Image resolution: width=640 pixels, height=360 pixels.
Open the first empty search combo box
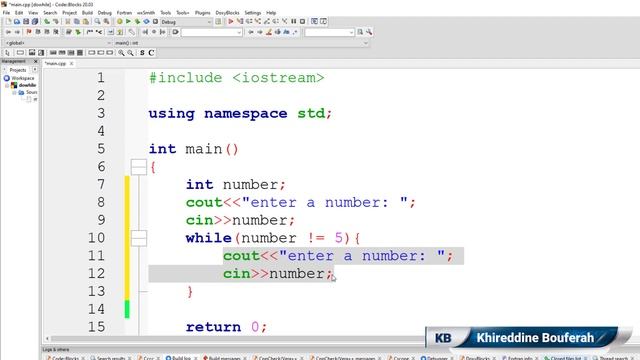212,32
